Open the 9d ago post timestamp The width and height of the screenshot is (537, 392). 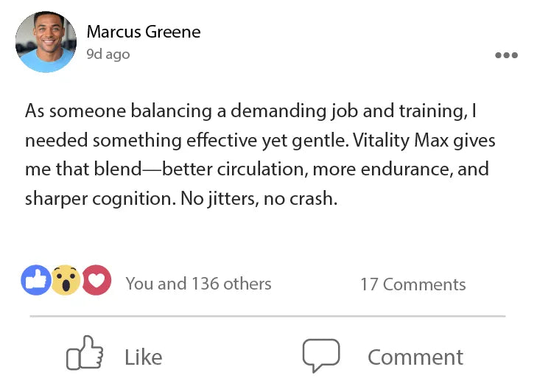(x=108, y=55)
